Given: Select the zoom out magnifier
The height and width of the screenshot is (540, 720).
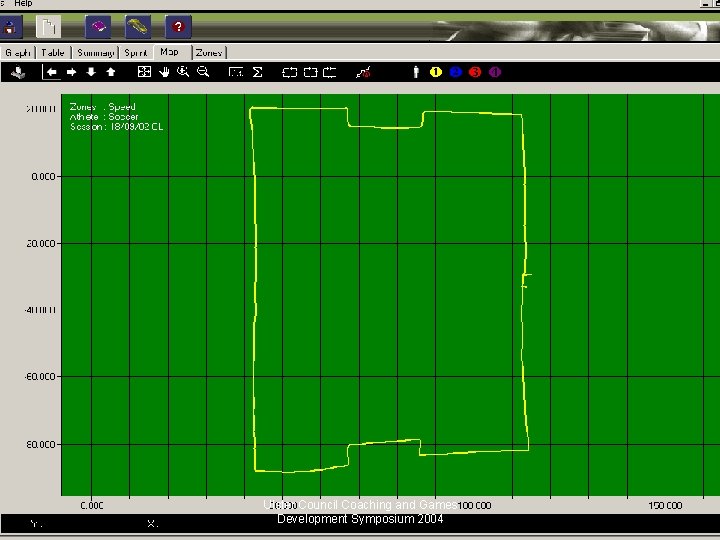Looking at the screenshot, I should [203, 72].
